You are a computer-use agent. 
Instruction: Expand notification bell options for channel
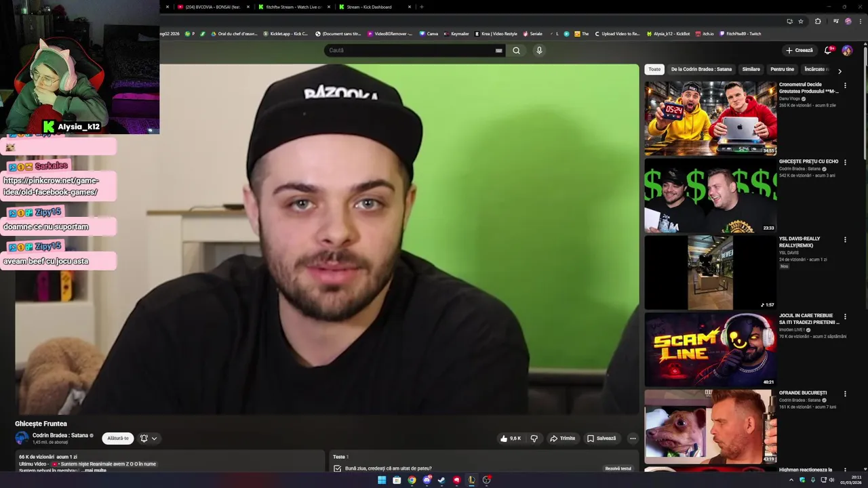[149, 439]
